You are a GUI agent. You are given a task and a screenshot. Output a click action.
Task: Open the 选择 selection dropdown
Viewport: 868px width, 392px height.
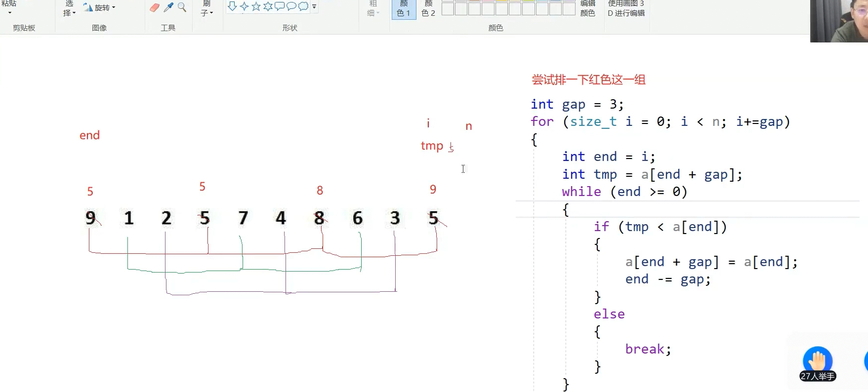pos(69,8)
